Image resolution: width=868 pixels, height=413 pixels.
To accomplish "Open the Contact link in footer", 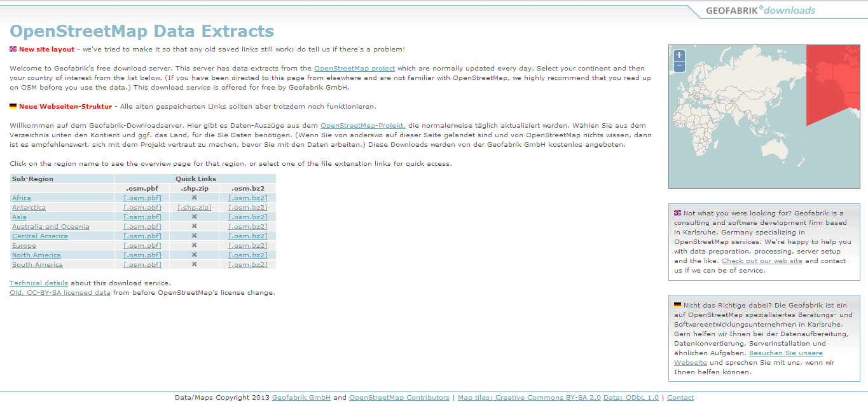I will pyautogui.click(x=680, y=398).
